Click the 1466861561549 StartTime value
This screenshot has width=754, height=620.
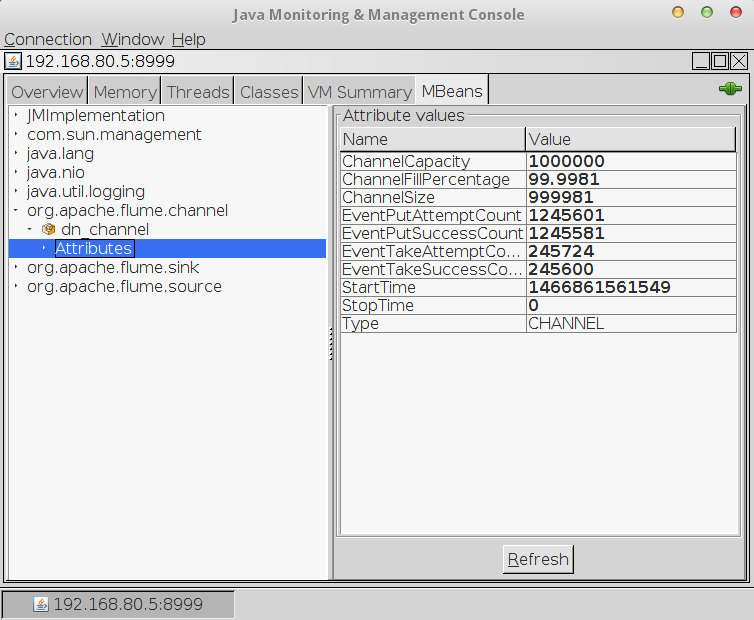(631, 287)
